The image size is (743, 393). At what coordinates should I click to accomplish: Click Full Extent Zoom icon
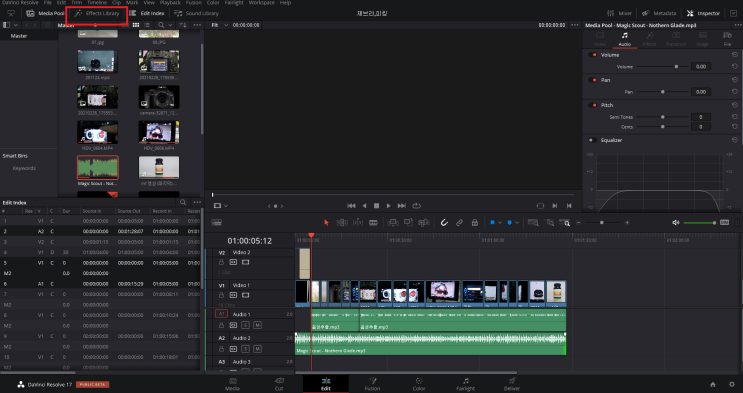tap(533, 222)
